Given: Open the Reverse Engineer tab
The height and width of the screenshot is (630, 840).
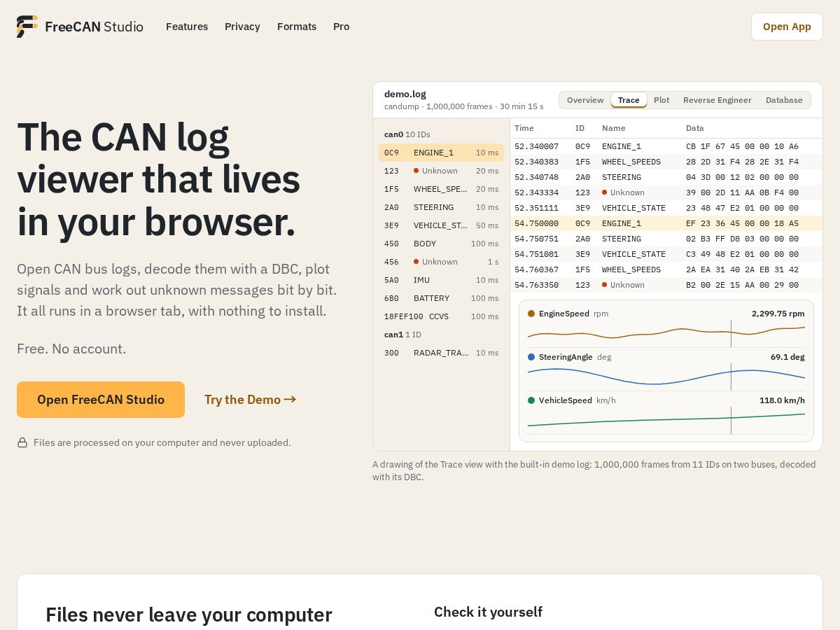Looking at the screenshot, I should click(717, 100).
